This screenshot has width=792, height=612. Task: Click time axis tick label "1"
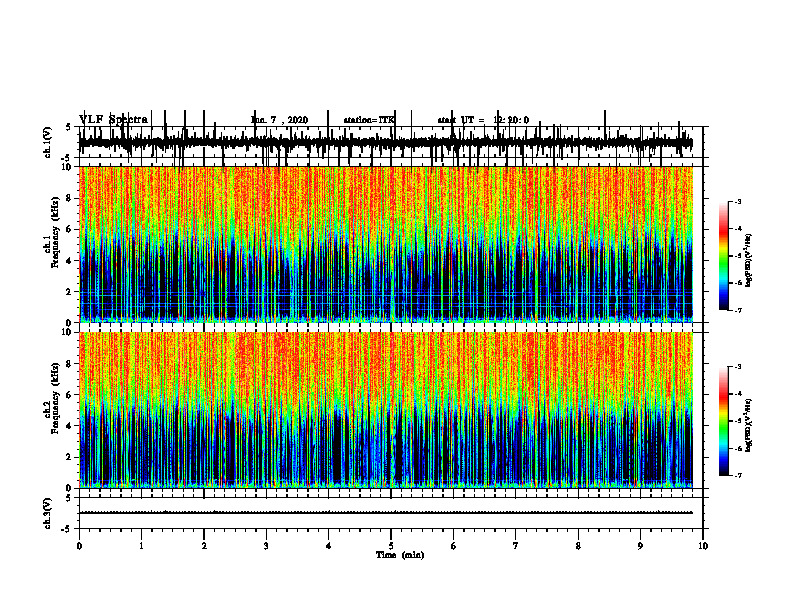click(x=141, y=546)
